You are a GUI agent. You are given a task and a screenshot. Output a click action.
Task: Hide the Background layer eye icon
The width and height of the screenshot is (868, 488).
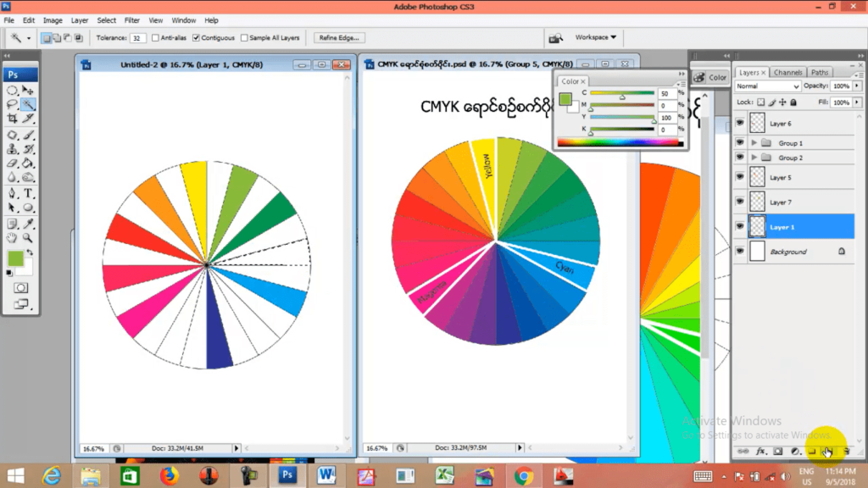740,251
